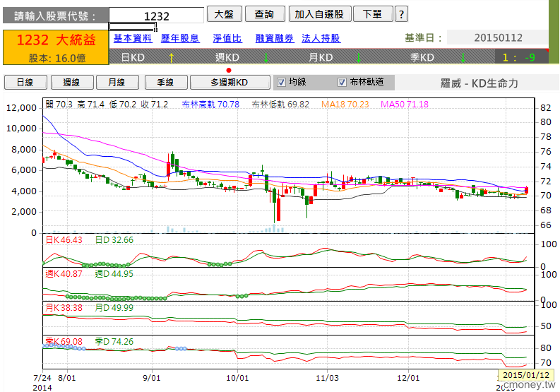Click the green down arrow beside 週KD
Screen dimensions: 560x392
266,57
